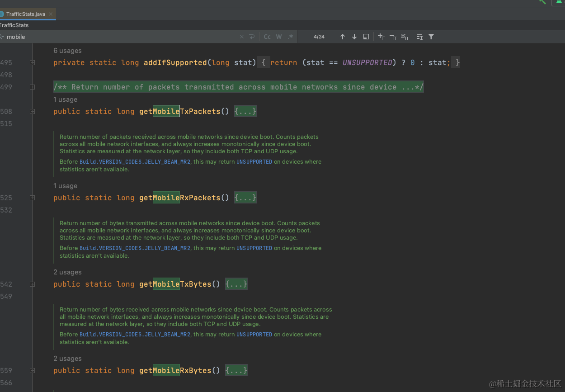Open search filter funnel options

point(431,37)
